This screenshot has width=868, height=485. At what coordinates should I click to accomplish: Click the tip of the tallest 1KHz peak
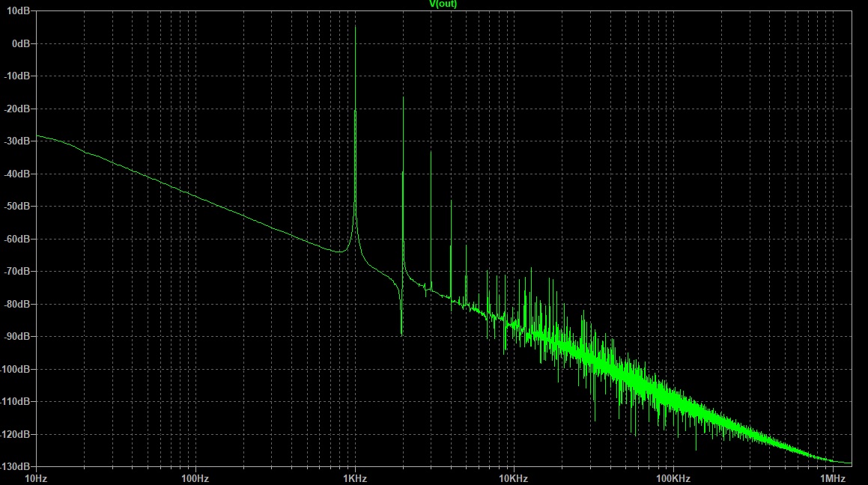(355, 28)
